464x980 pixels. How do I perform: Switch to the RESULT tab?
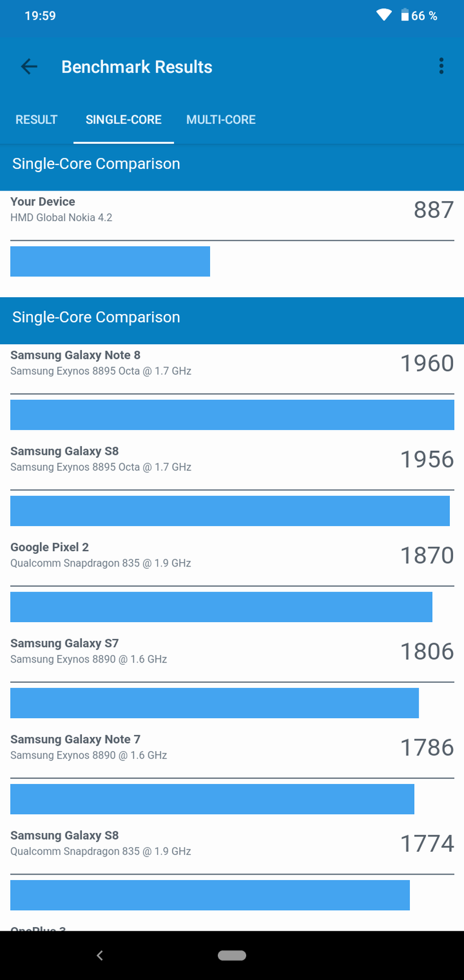tap(36, 120)
